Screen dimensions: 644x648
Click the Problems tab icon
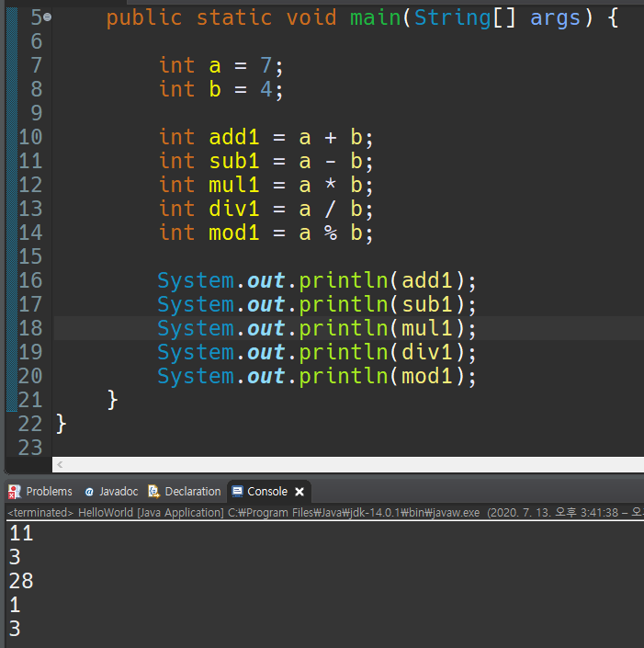(15, 492)
